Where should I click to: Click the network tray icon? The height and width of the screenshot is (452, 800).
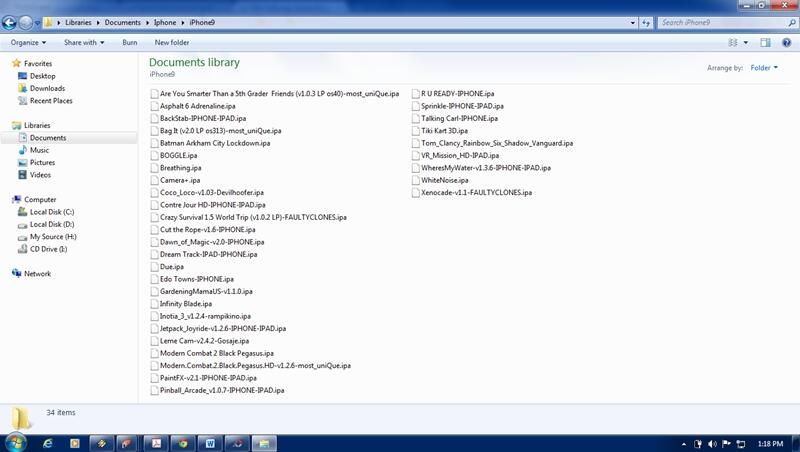pos(741,444)
